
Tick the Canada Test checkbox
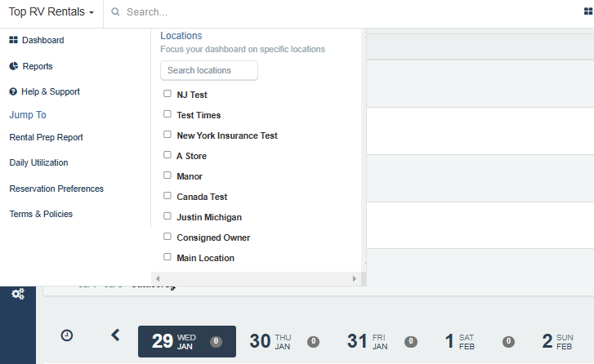coord(167,196)
